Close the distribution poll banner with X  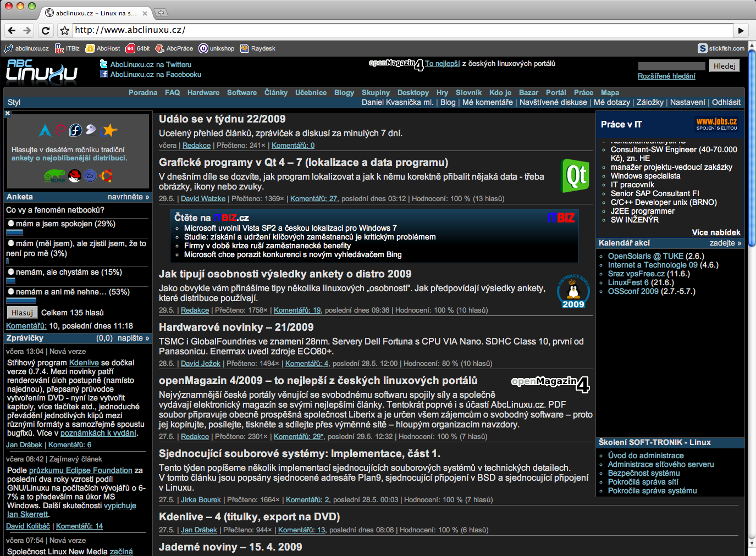8,113
